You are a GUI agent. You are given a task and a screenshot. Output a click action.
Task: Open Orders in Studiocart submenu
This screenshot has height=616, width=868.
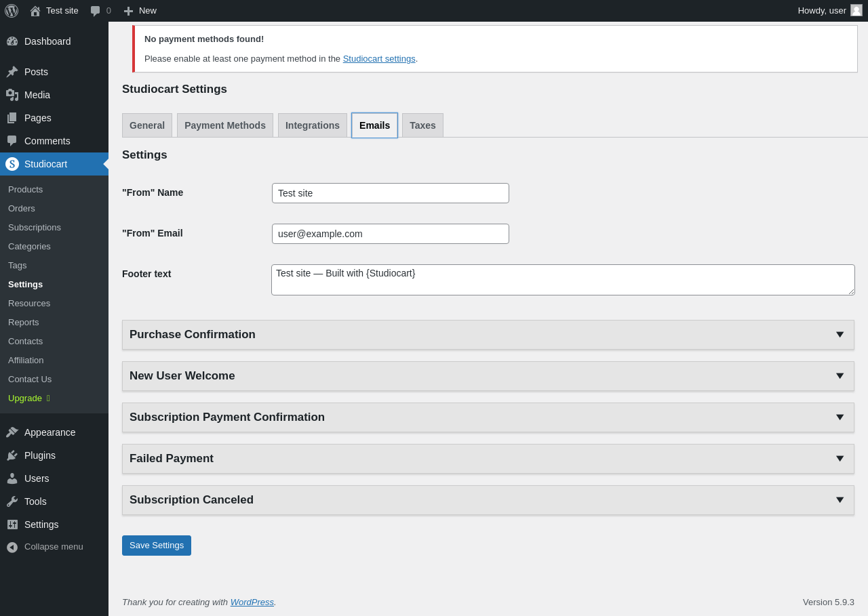click(22, 209)
